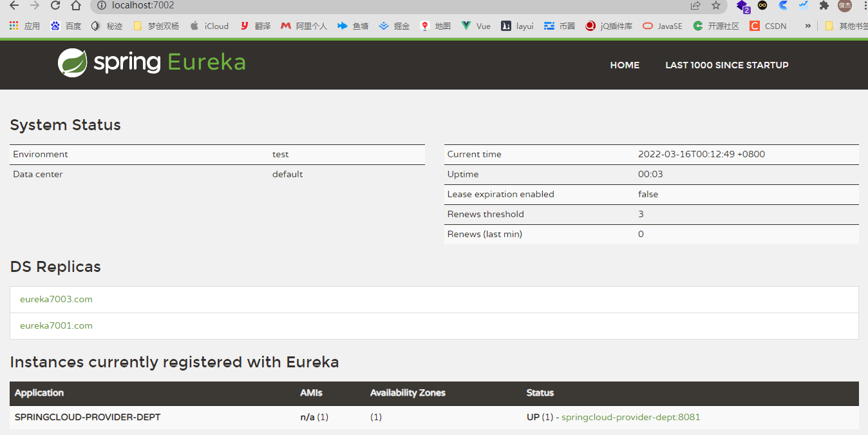
Task: Click the Spring Eureka logo
Action: [x=152, y=63]
